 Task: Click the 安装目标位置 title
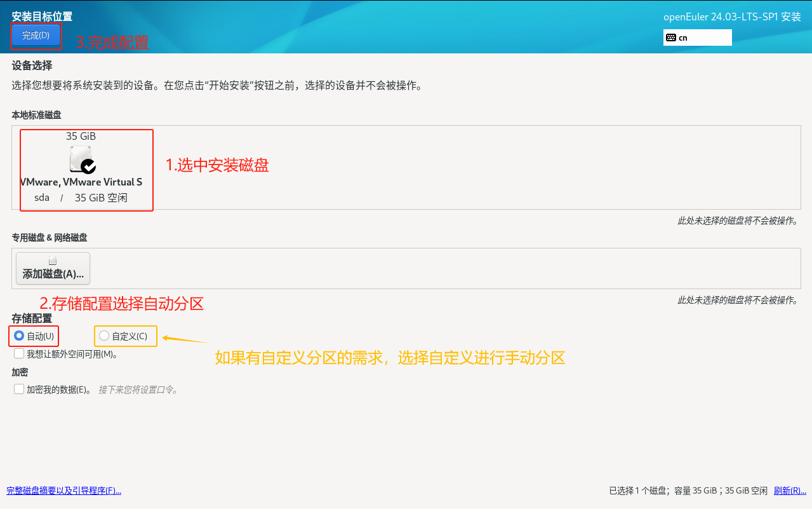coord(42,16)
